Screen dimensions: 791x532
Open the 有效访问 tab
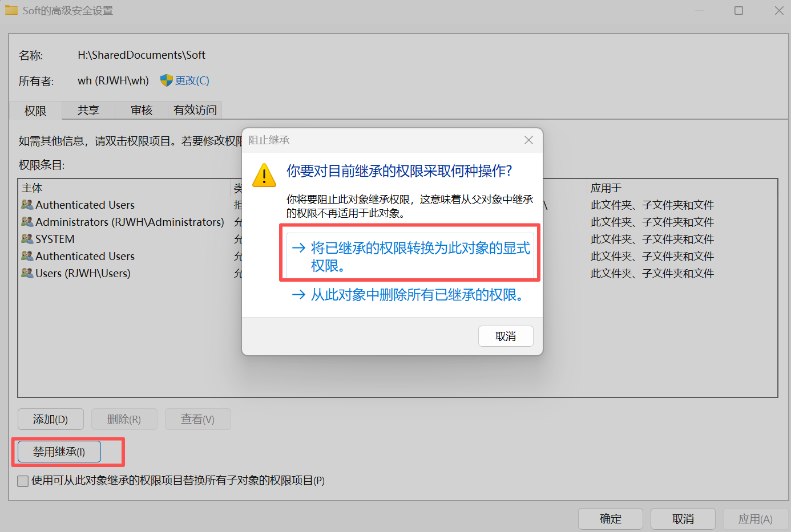click(195, 110)
